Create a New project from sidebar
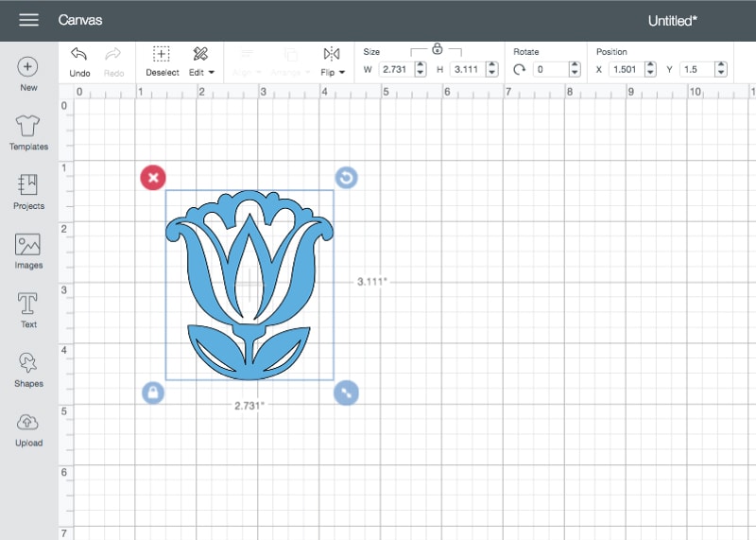Image resolution: width=756 pixels, height=540 pixels. pos(28,74)
